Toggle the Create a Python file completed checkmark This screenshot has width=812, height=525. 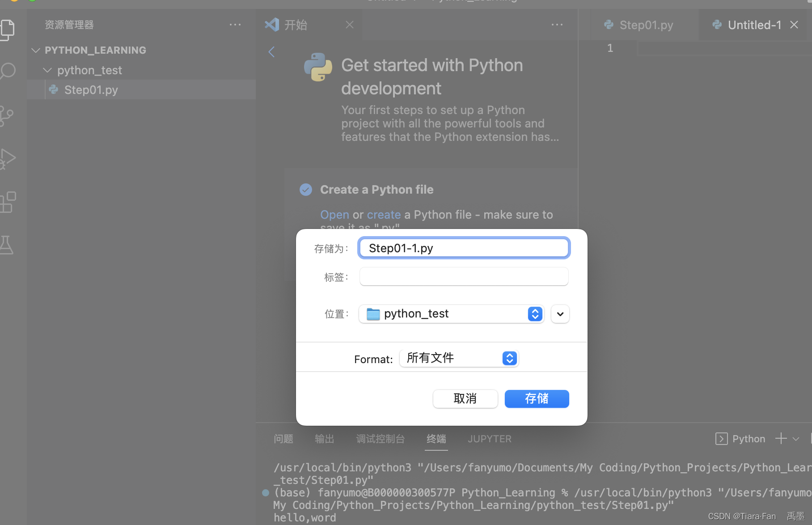click(x=306, y=190)
